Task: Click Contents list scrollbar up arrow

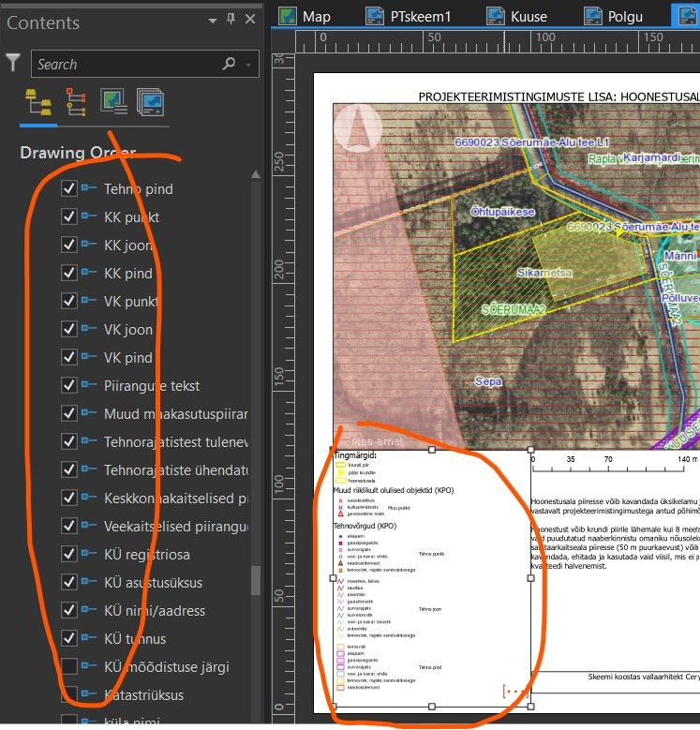Action: point(256,174)
